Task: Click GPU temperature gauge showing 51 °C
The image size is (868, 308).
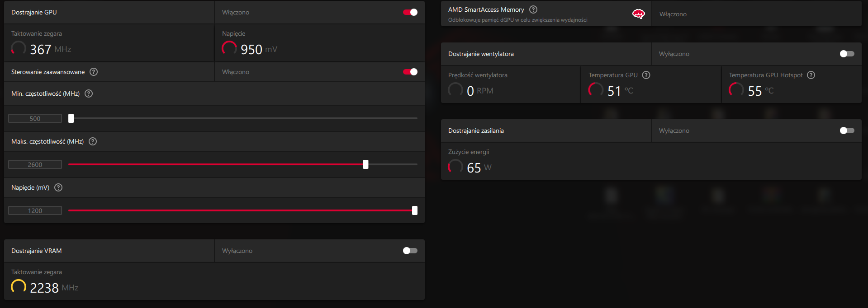Action: [x=596, y=90]
